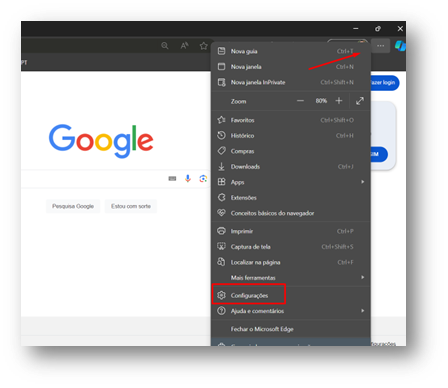Click the Extensões puzzle icon in menu

(x=221, y=197)
